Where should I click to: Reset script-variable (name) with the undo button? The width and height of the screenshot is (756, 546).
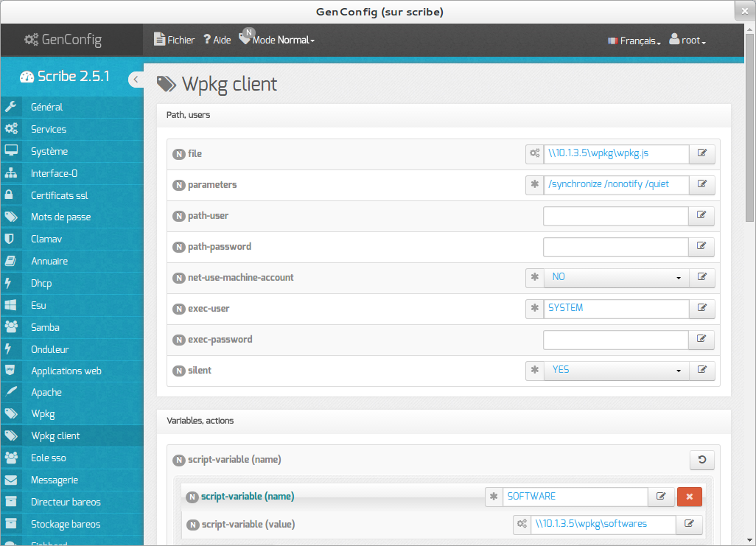pyautogui.click(x=702, y=460)
